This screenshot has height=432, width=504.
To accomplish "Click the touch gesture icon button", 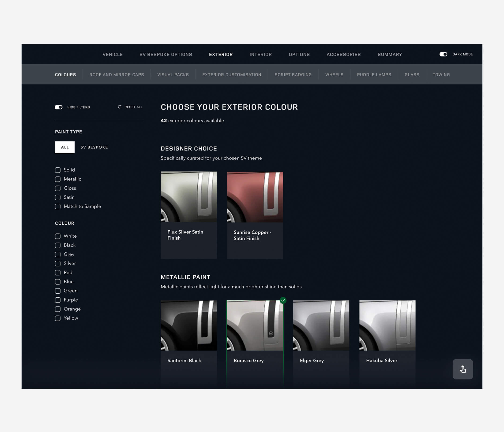I will [463, 369].
